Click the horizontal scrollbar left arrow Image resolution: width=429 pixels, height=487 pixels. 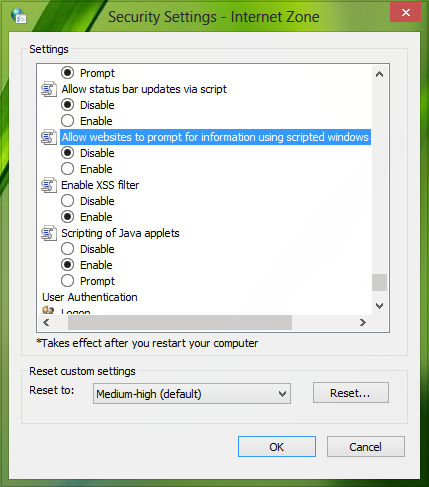pyautogui.click(x=46, y=322)
